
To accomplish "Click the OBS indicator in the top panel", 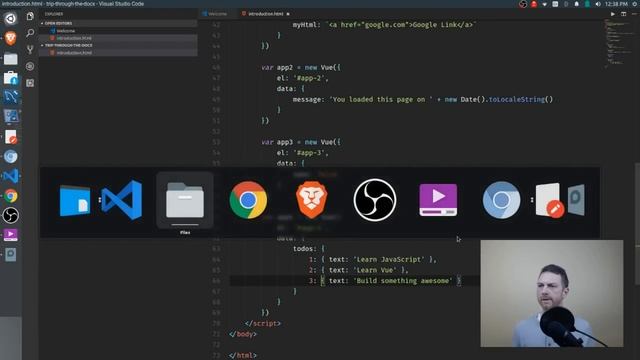I will (523, 4).
